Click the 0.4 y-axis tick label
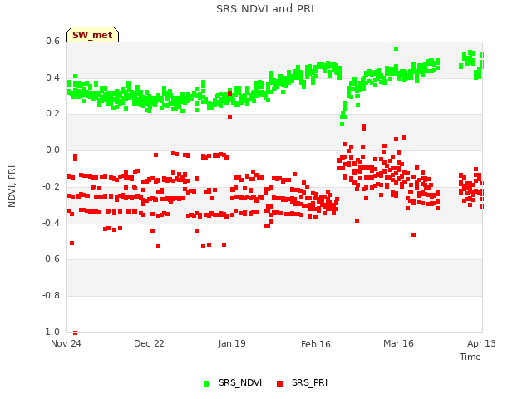Image resolution: width=532 pixels, height=399 pixels. pyautogui.click(x=52, y=77)
